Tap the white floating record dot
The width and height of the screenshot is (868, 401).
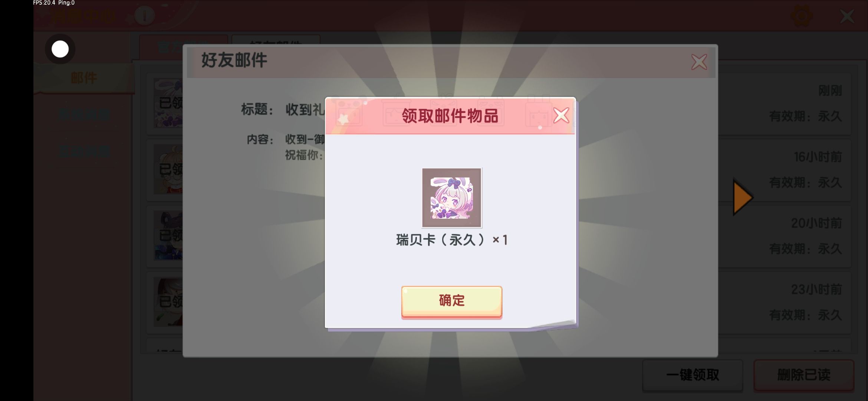pos(60,49)
